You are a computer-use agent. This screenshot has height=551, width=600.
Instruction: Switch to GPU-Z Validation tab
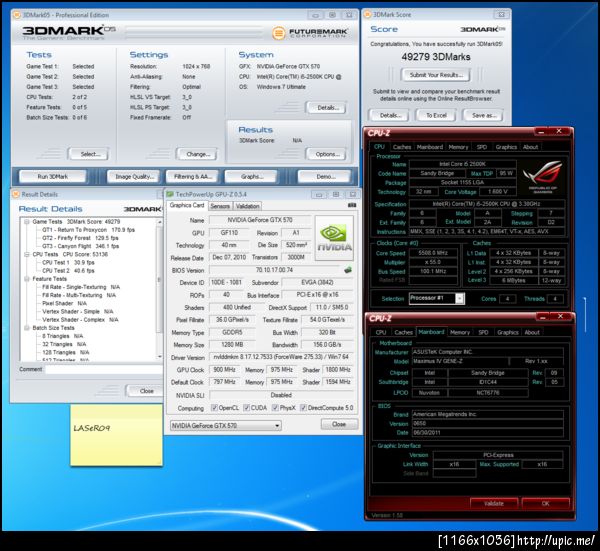pos(248,206)
